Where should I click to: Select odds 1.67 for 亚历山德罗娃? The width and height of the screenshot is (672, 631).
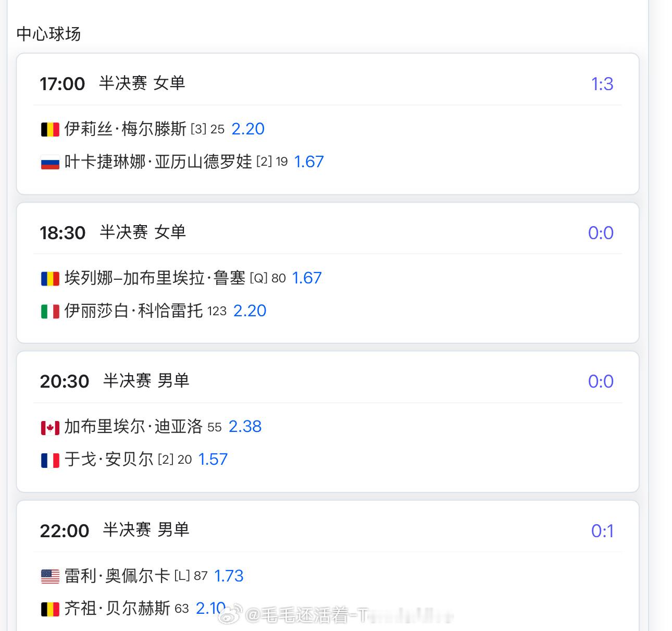pyautogui.click(x=309, y=162)
